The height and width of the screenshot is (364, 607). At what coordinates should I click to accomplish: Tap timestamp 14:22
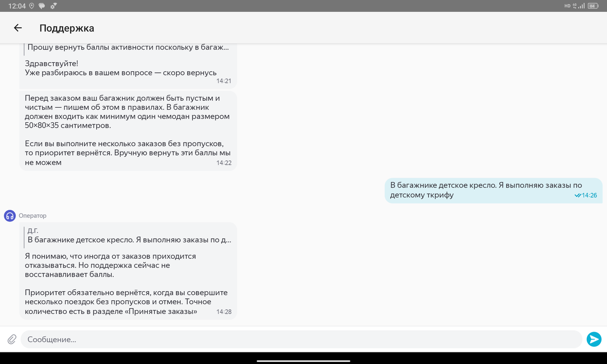pos(224,163)
